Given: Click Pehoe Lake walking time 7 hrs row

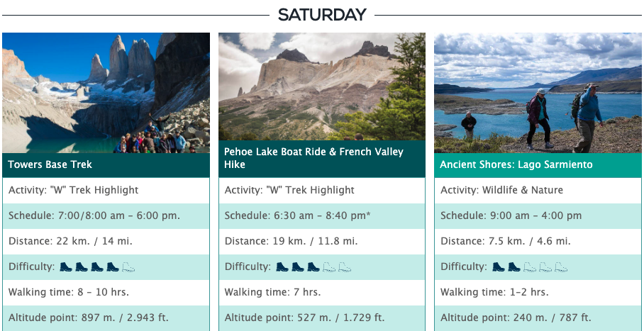Looking at the screenshot, I should (322, 293).
